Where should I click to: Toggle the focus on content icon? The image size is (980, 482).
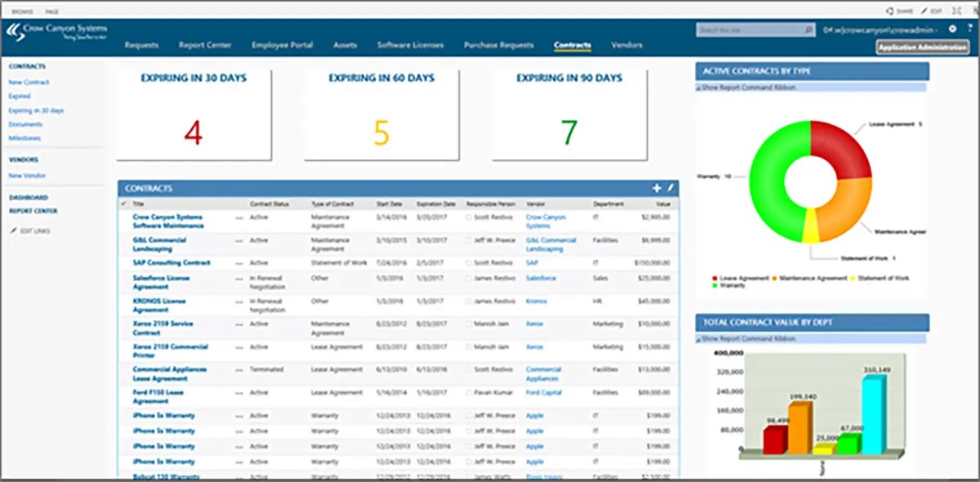point(955,11)
